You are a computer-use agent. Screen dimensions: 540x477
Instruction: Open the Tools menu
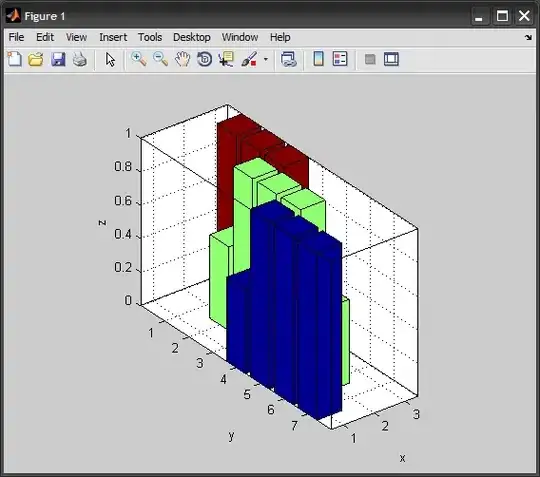point(150,37)
